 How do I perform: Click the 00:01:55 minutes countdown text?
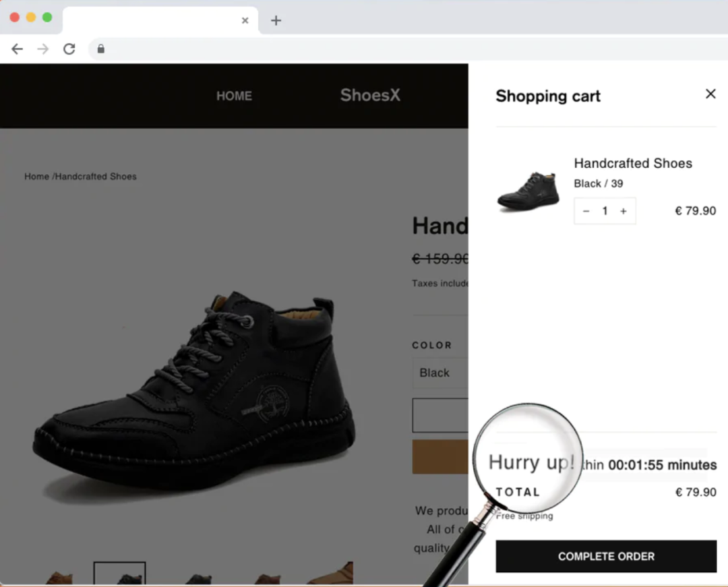pos(662,465)
